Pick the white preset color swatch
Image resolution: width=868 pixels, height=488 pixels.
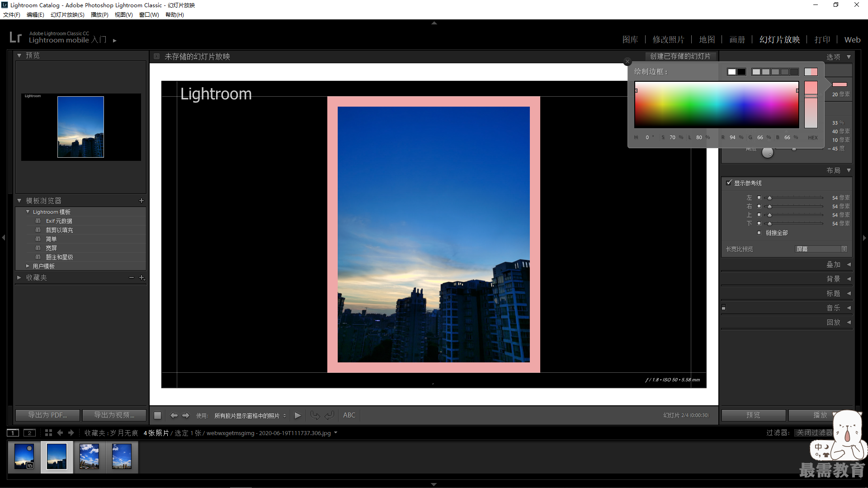(x=732, y=72)
